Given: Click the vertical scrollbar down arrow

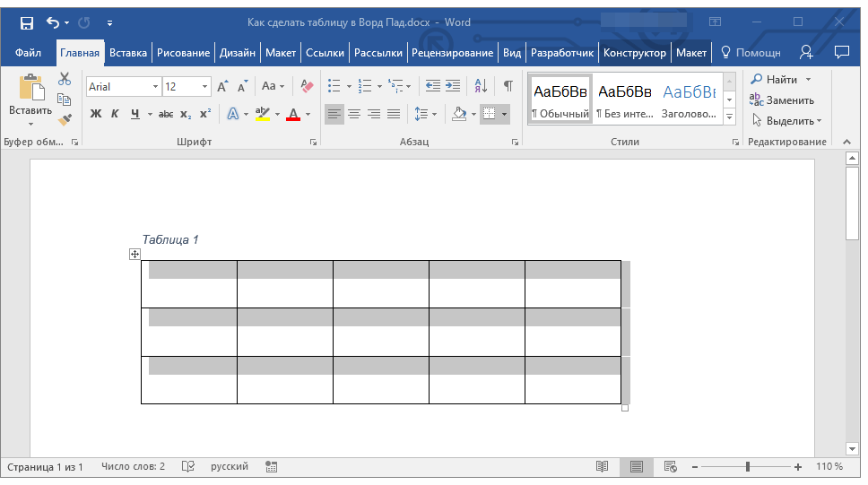Looking at the screenshot, I should coord(853,449).
